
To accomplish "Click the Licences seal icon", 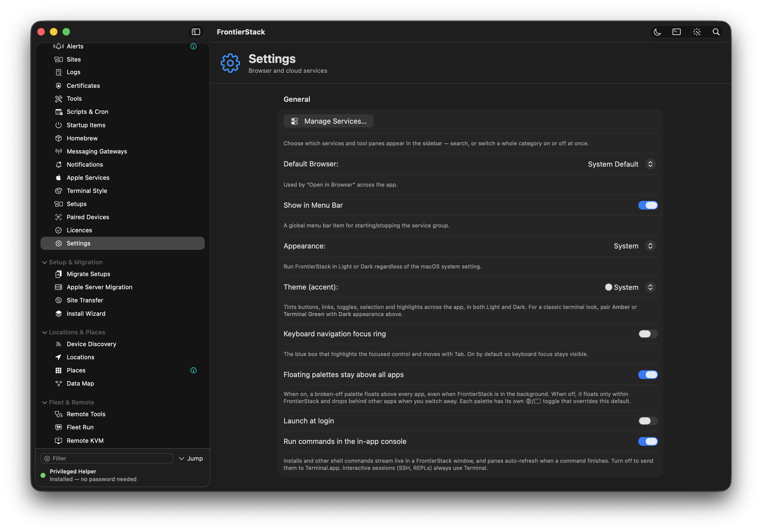I will 58,230.
